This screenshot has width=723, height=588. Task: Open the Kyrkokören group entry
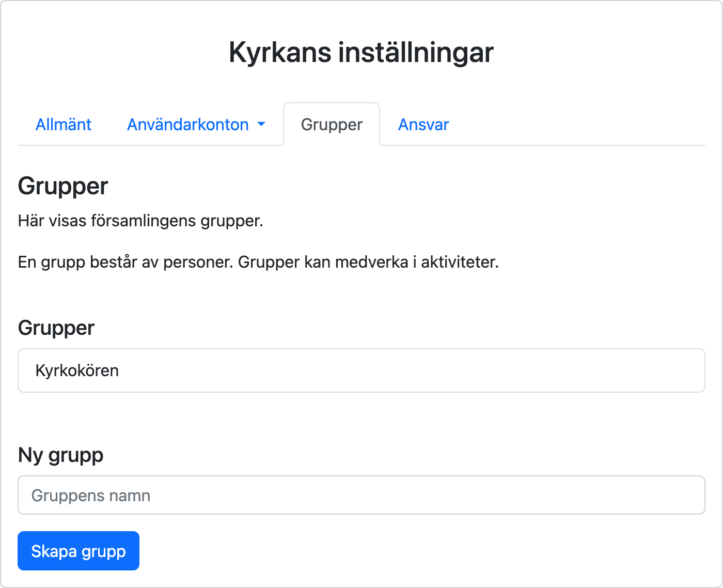pos(361,370)
